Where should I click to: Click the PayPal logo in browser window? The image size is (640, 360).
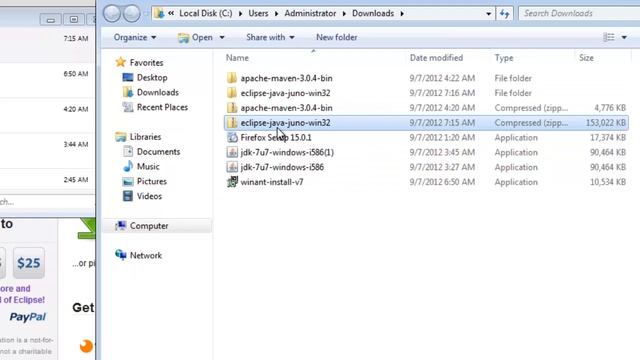pyautogui.click(x=28, y=317)
